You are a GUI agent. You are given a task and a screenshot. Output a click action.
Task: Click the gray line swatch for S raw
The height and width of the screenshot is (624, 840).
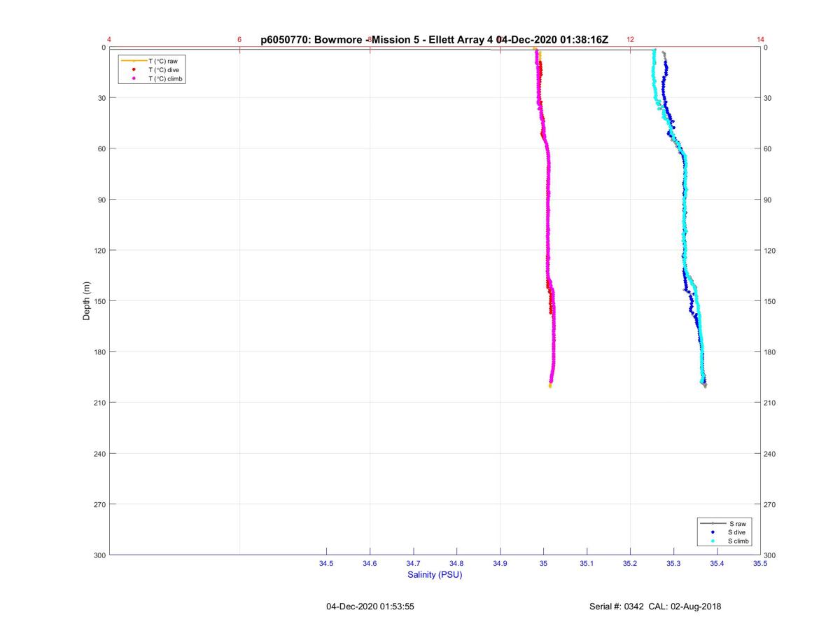click(x=713, y=524)
